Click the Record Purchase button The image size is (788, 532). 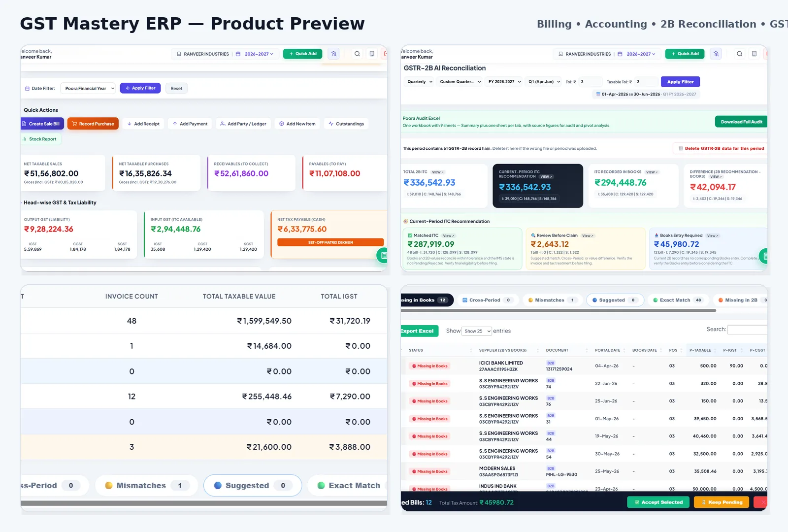[93, 124]
